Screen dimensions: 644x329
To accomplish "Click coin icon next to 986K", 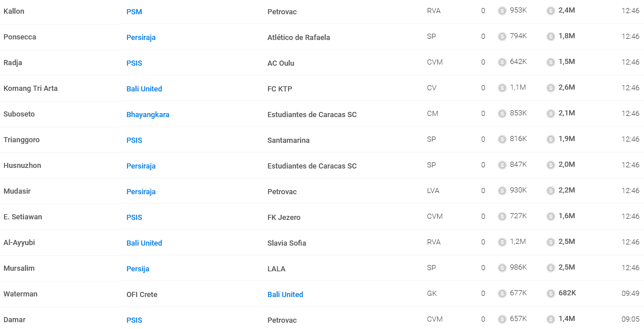I will (x=502, y=268).
